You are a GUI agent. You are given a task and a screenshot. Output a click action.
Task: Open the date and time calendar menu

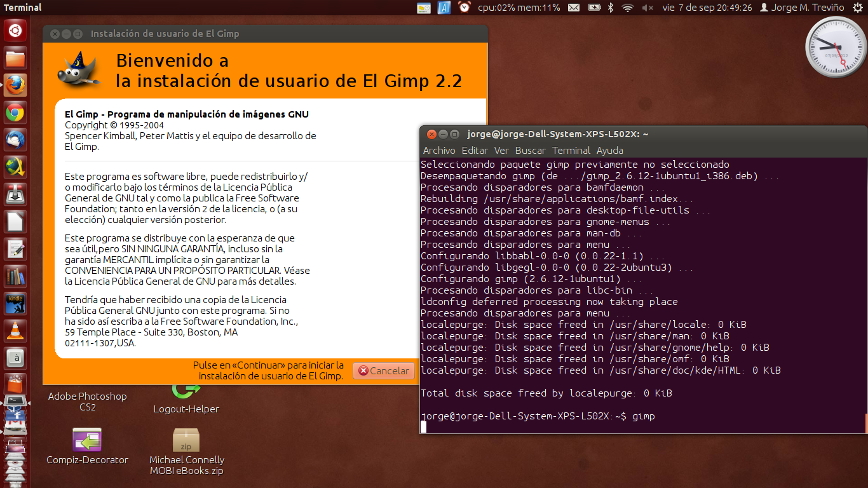point(707,8)
